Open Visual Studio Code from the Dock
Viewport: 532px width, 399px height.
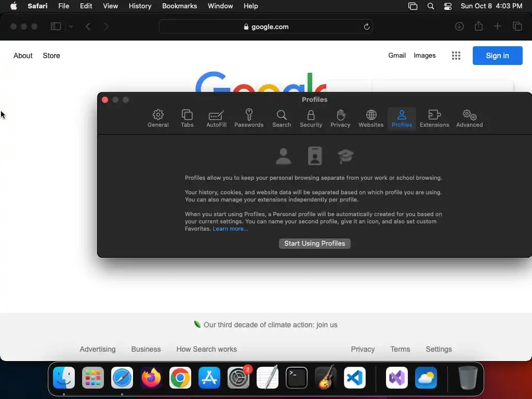pyautogui.click(x=355, y=378)
